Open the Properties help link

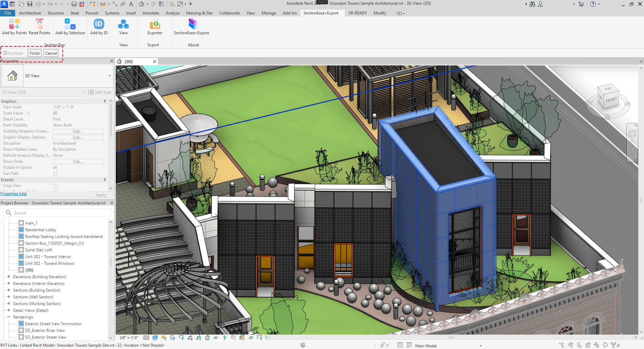(x=14, y=194)
